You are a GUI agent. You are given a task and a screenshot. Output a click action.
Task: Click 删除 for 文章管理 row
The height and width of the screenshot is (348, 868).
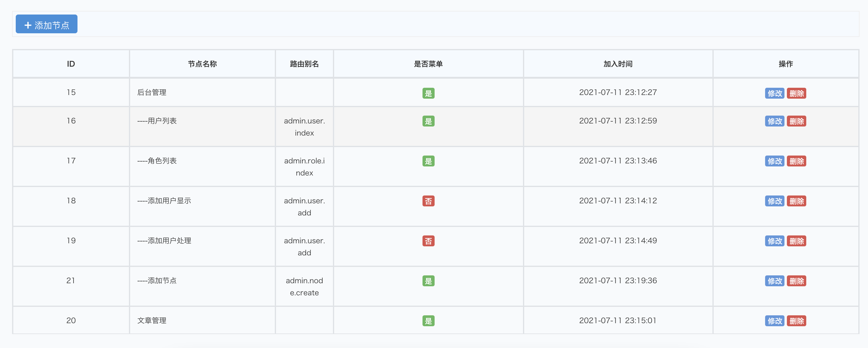pyautogui.click(x=796, y=321)
